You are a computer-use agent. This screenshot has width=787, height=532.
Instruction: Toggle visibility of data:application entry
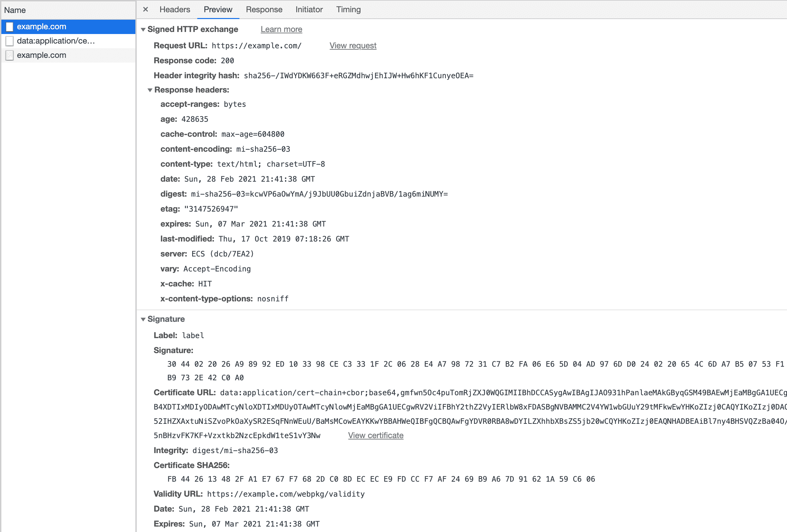pos(11,40)
